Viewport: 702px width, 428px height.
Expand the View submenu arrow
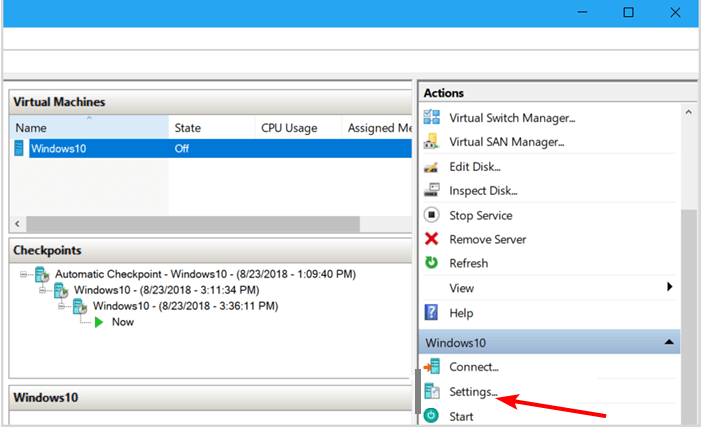(x=670, y=288)
